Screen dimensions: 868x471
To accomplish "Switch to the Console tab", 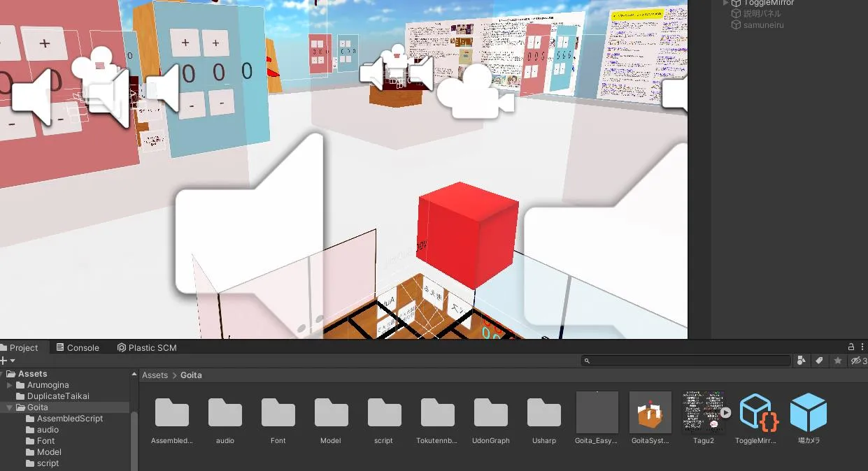I will pyautogui.click(x=78, y=347).
